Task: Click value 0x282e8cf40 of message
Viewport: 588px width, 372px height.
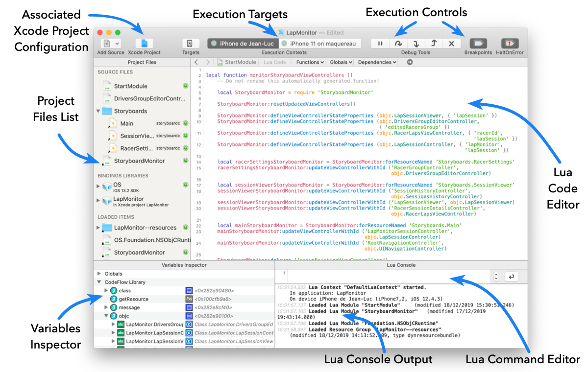Action: pos(214,307)
